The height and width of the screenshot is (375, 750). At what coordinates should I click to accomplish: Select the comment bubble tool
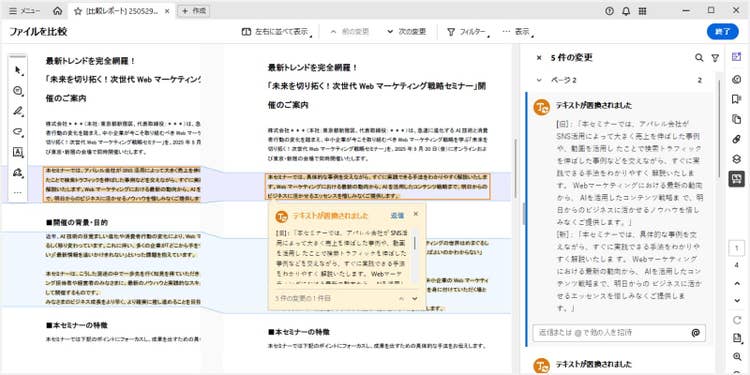point(18,91)
